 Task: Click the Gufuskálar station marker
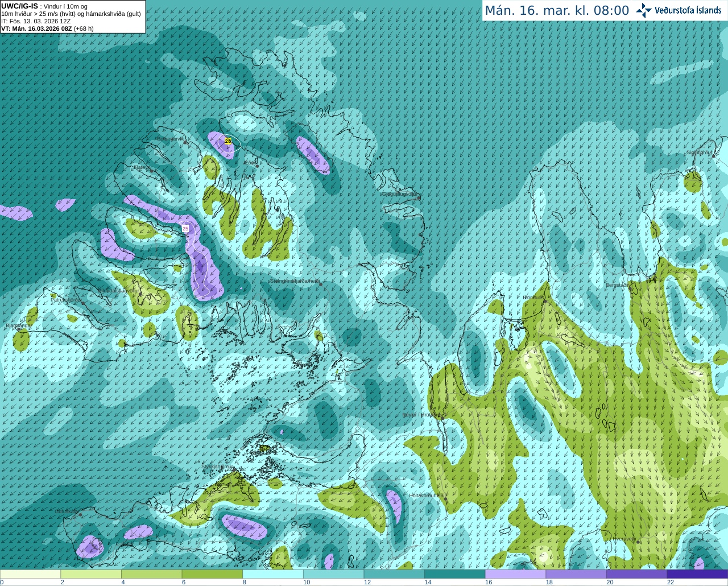click(80, 515)
